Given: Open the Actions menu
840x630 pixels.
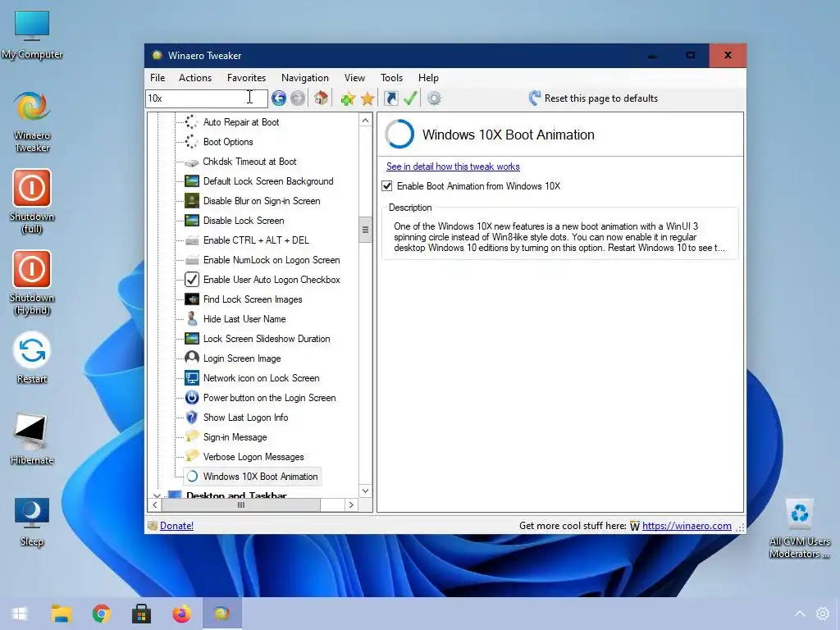Looking at the screenshot, I should click(195, 78).
